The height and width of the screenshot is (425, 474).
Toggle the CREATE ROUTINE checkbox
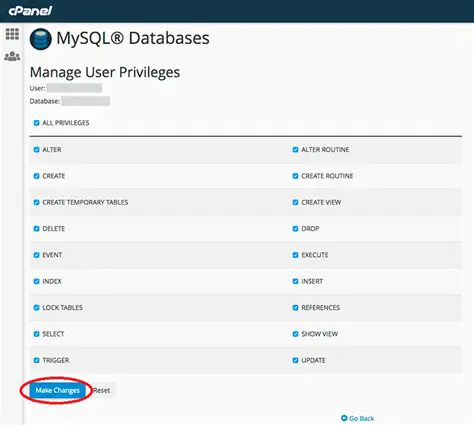pos(295,176)
